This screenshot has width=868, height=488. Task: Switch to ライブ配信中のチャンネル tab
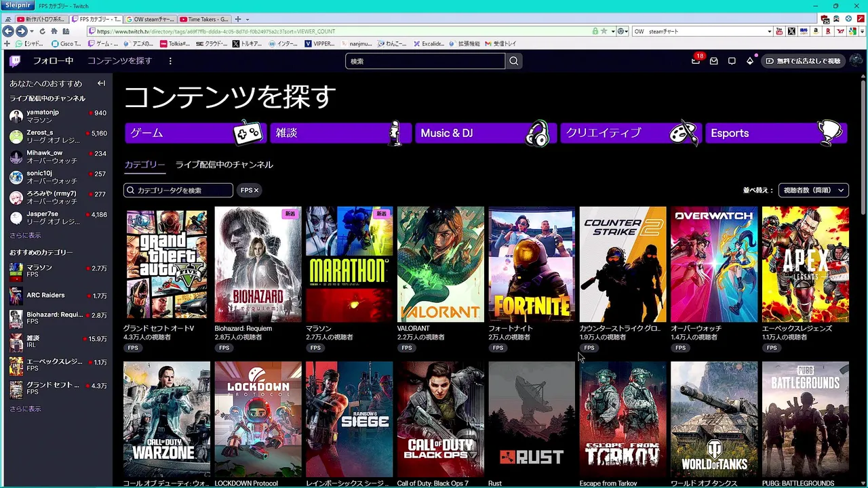(x=224, y=165)
